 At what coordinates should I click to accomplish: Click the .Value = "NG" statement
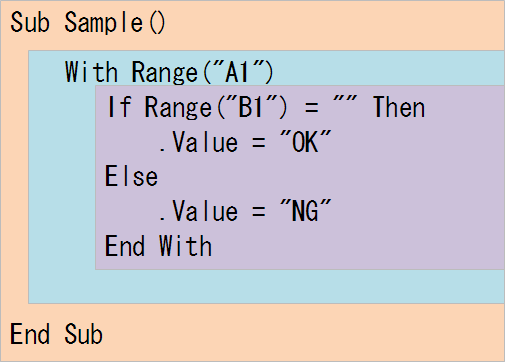pyautogui.click(x=245, y=211)
